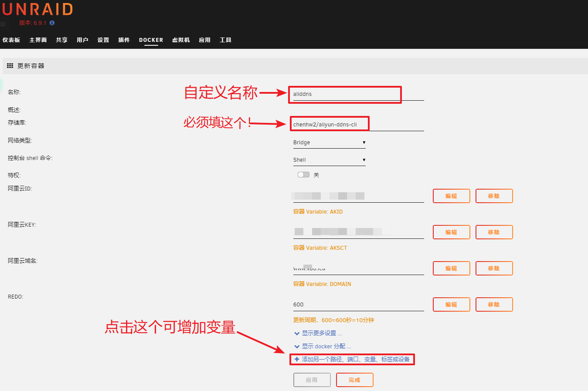Click the 更新容器 heading text

(x=31, y=66)
